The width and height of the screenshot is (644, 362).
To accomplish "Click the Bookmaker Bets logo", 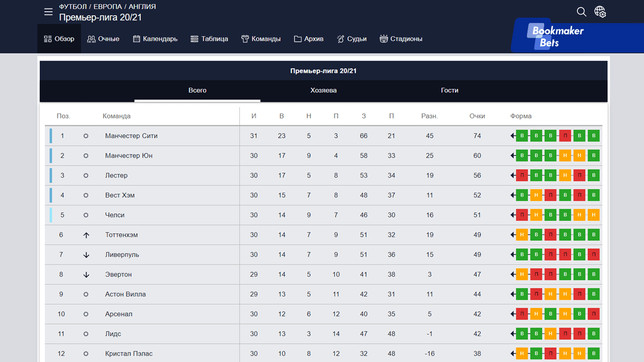I will coord(558,36).
